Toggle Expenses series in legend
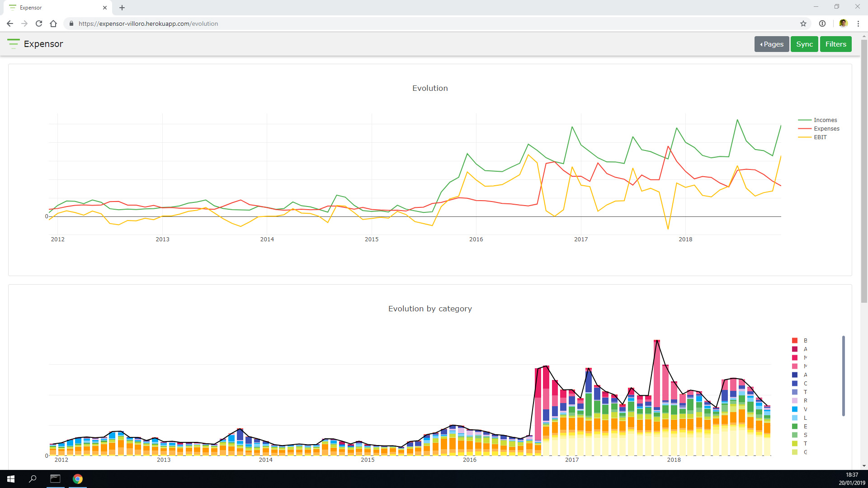 coord(826,128)
